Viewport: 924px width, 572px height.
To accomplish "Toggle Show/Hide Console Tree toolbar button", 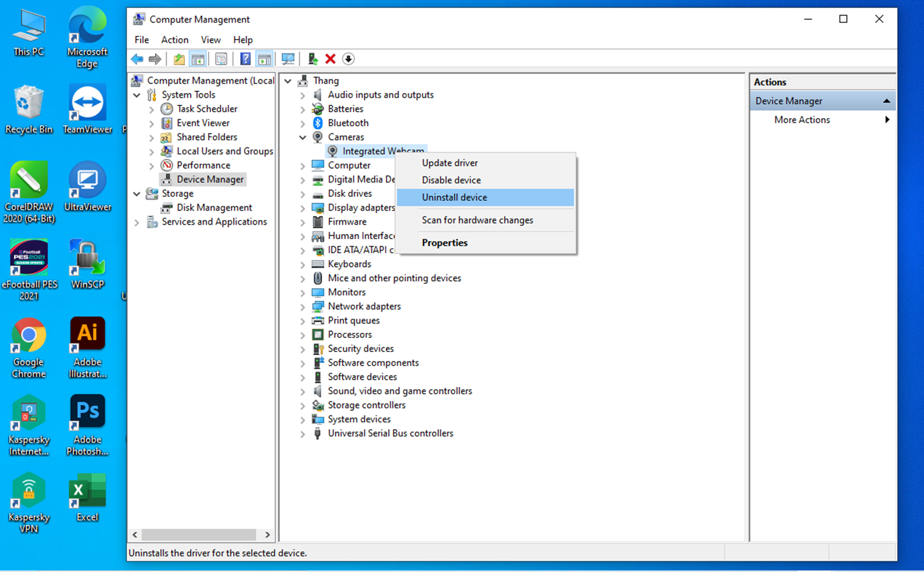I will pos(198,59).
